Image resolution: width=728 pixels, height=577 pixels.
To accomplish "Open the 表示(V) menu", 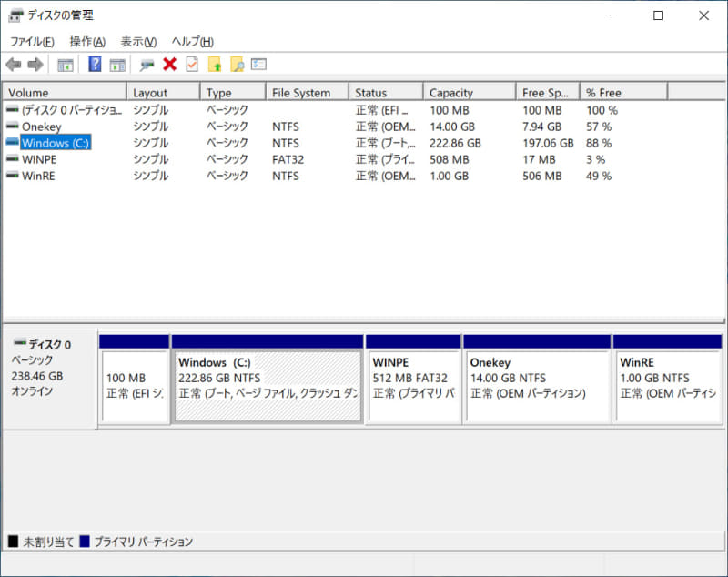I will pos(138,42).
